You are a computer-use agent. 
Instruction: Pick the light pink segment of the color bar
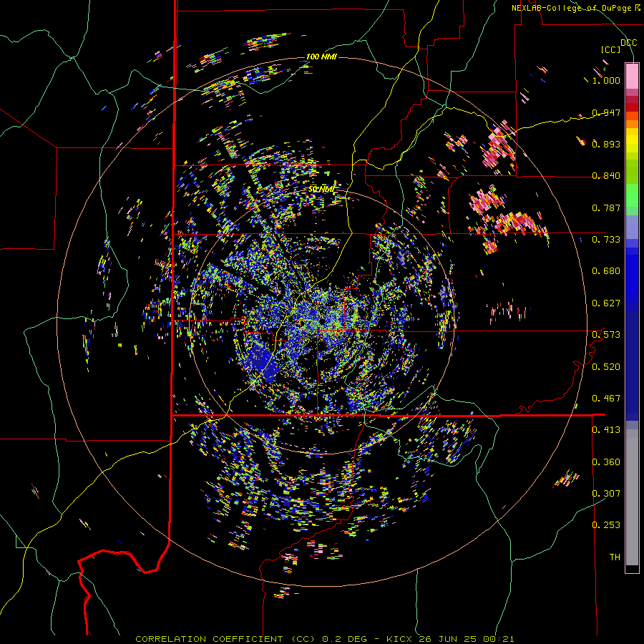pyautogui.click(x=632, y=77)
